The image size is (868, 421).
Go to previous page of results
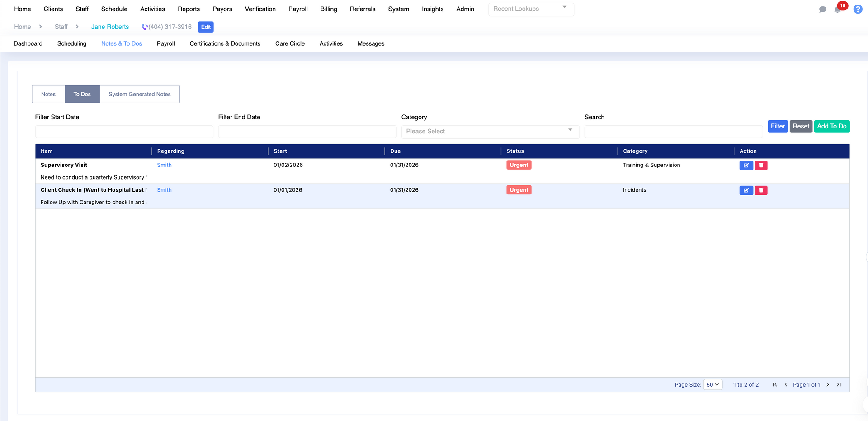click(786, 385)
